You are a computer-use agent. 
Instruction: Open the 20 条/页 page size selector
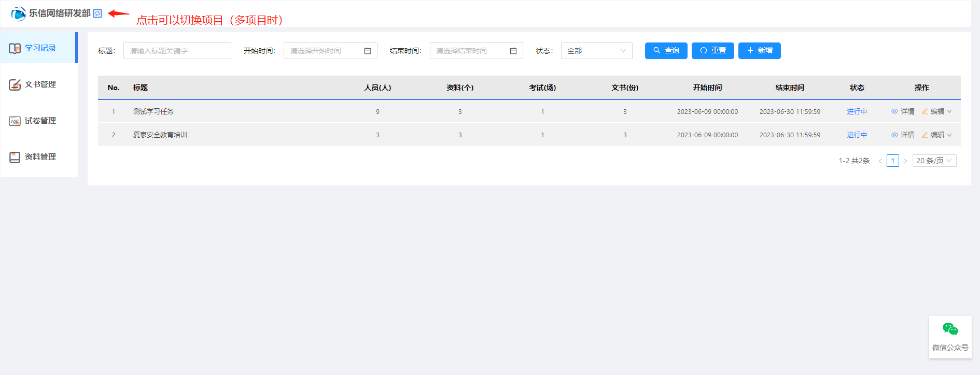coord(934,161)
